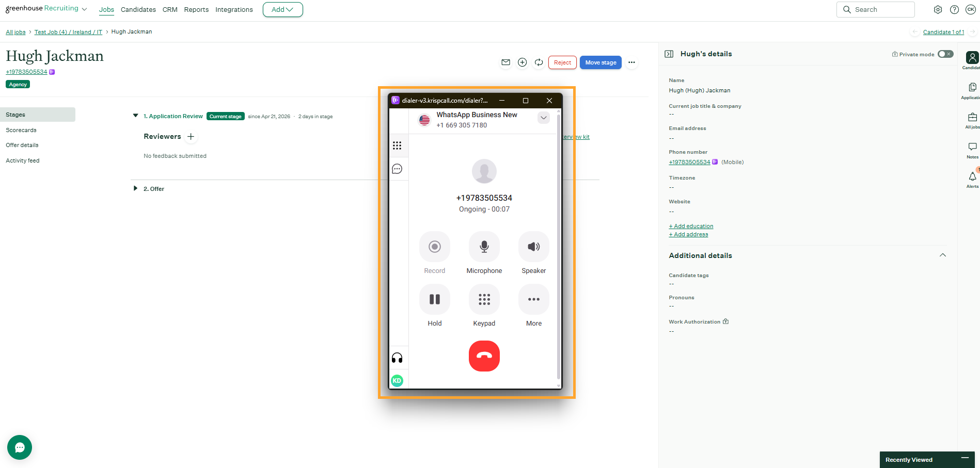
Task: Start recording the ongoing call
Action: (435, 247)
